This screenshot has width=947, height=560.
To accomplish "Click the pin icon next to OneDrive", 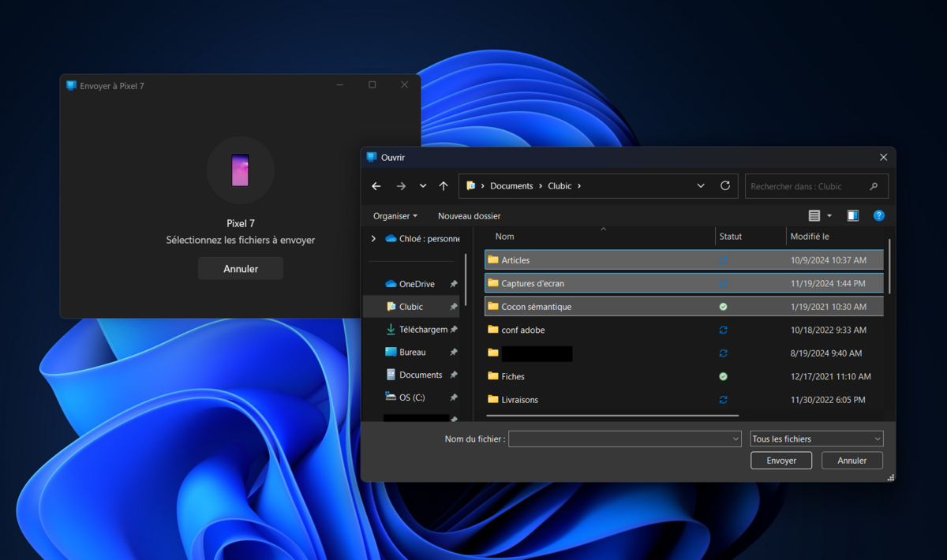I will 453,284.
